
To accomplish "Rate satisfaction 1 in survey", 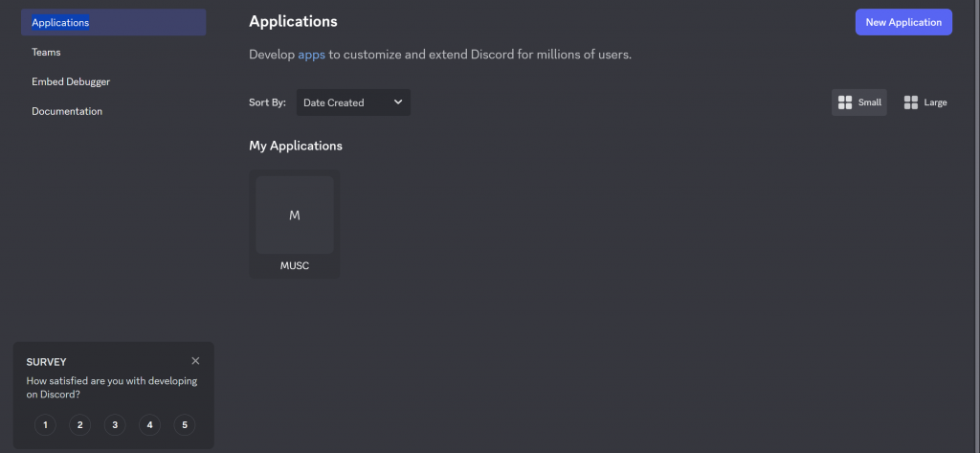I will [x=45, y=424].
